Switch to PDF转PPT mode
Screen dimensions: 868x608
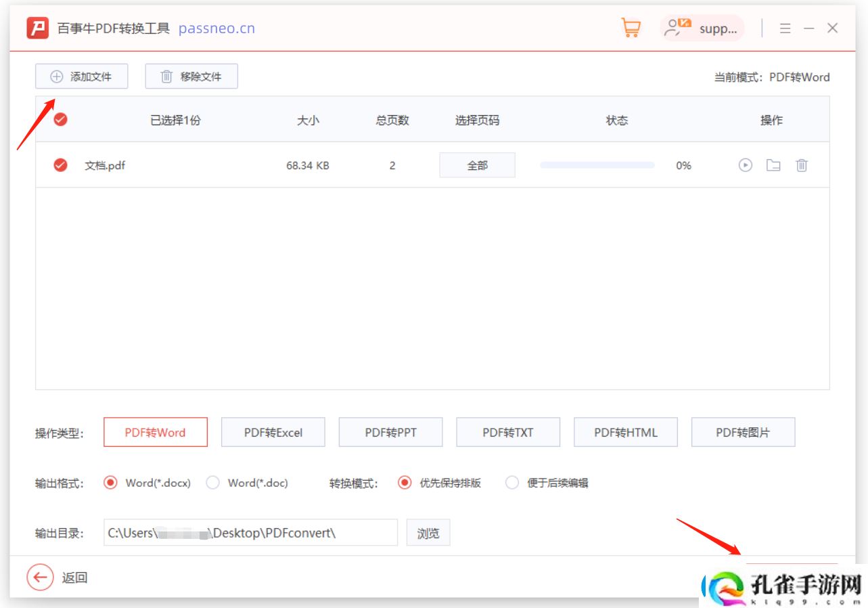(x=391, y=432)
